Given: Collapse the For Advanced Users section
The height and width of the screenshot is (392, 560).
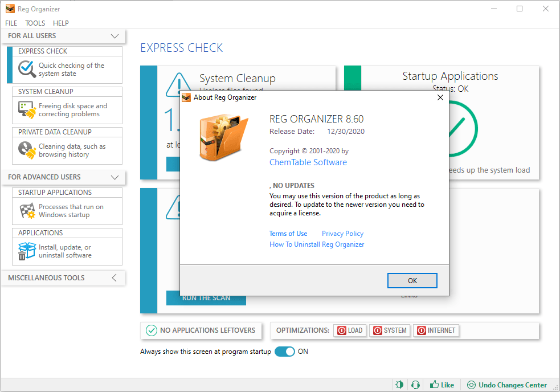Looking at the screenshot, I should pyautogui.click(x=115, y=177).
